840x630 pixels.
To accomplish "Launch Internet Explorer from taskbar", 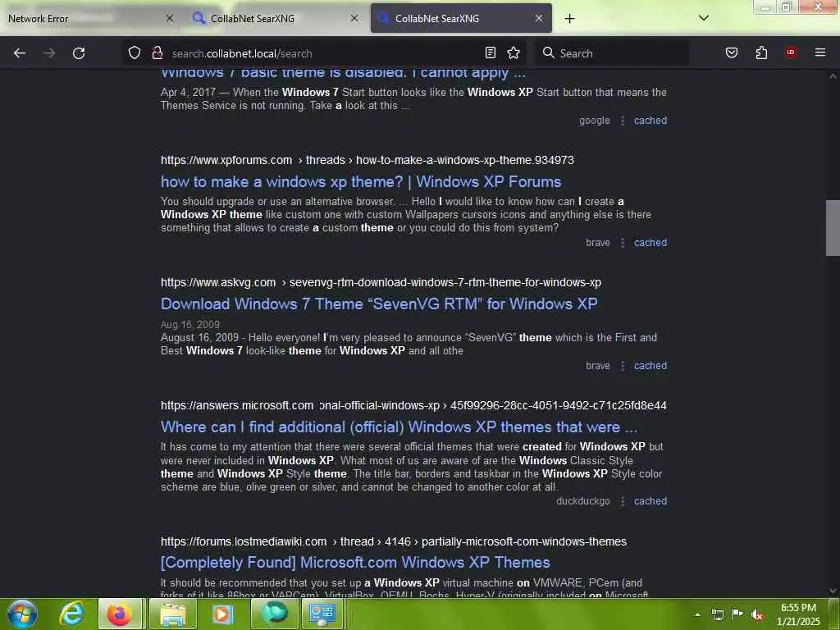I will pos(71,614).
